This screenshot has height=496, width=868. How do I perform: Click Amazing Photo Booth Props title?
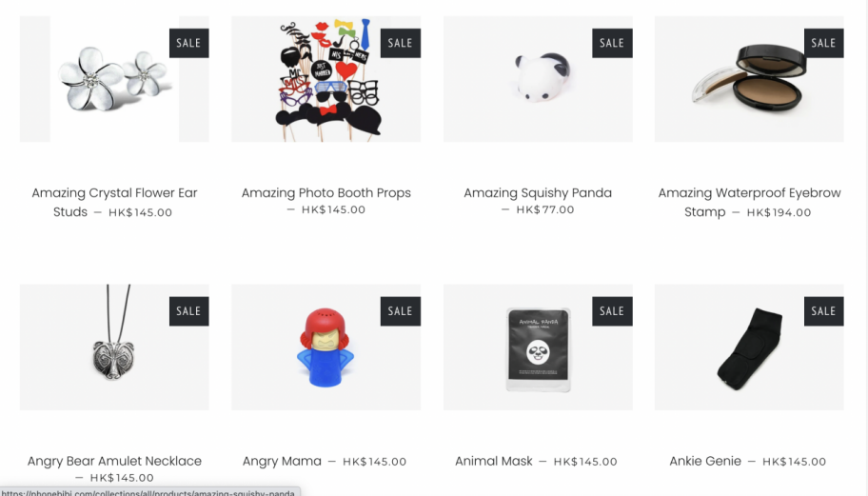[326, 192]
